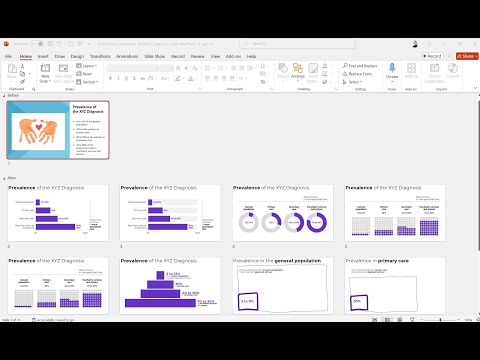Click the Replace Fonts command

pos(357,74)
